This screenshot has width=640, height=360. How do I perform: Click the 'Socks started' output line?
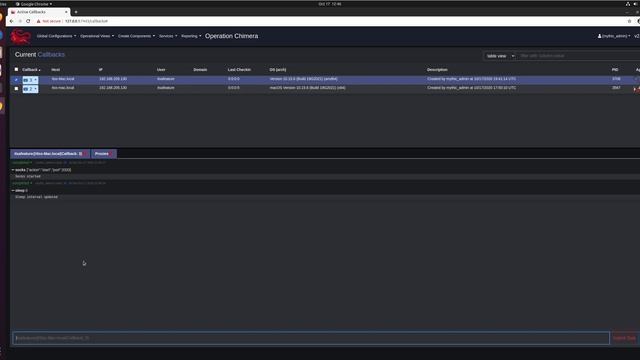(x=28, y=176)
